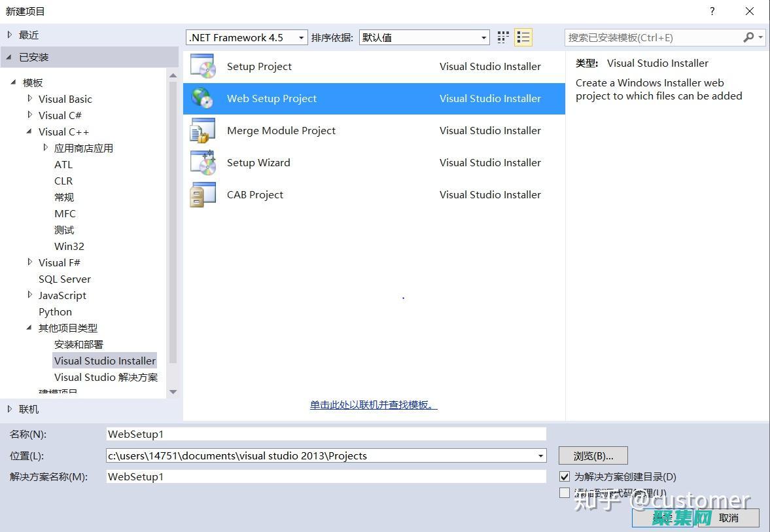Select the MFC template category
The height and width of the screenshot is (532, 770).
point(65,213)
